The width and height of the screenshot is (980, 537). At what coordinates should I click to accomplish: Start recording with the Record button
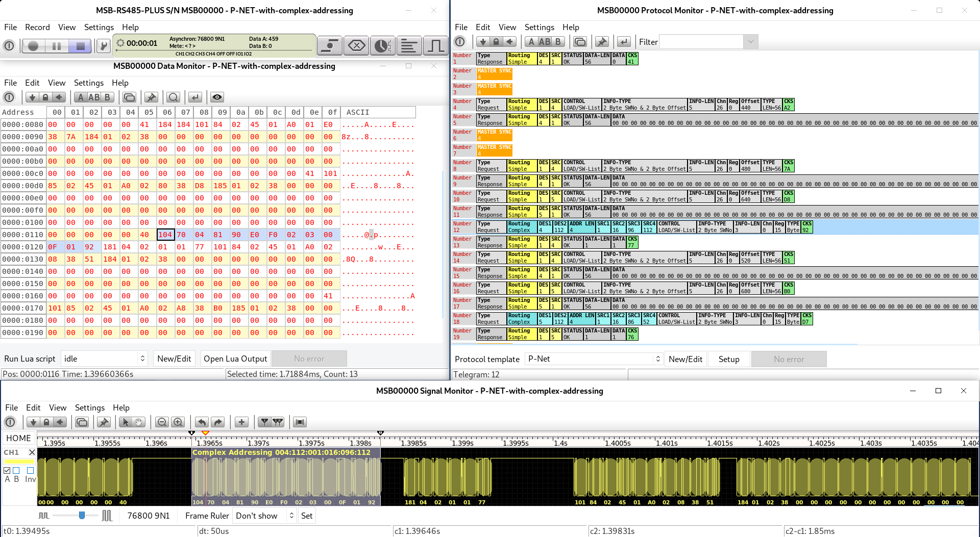[33, 46]
